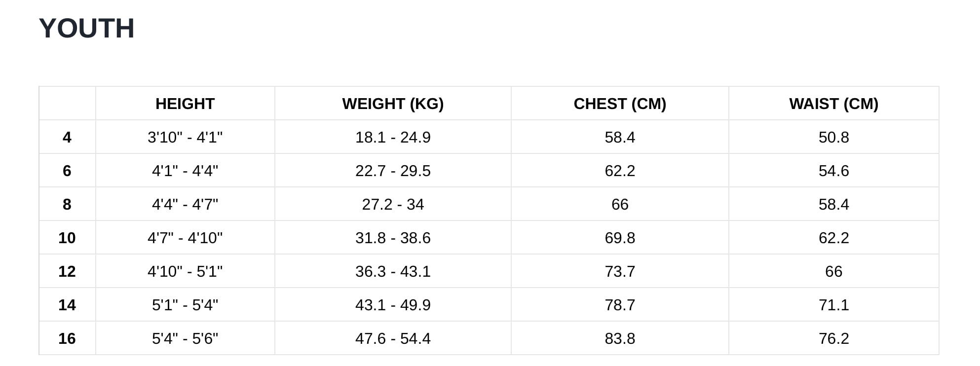Select size 12 row label
The height and width of the screenshot is (366, 980).
(x=67, y=271)
